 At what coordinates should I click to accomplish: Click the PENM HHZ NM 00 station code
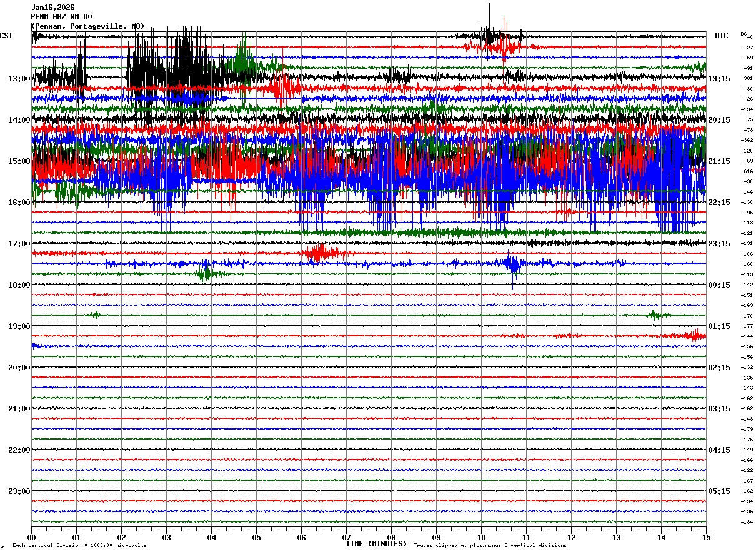(x=61, y=17)
